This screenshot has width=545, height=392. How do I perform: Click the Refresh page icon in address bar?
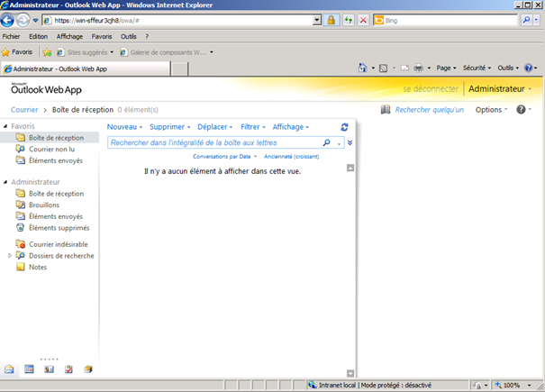[349, 20]
